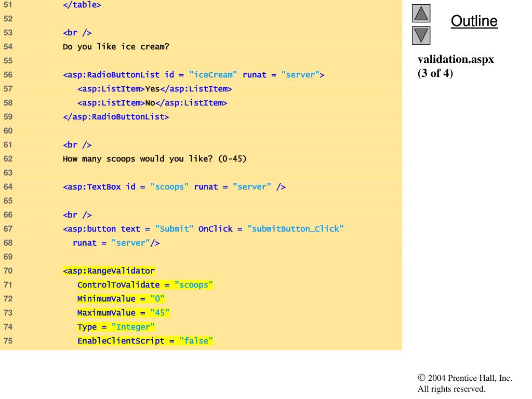
Task: Click the ListItem No line
Action: coord(152,103)
